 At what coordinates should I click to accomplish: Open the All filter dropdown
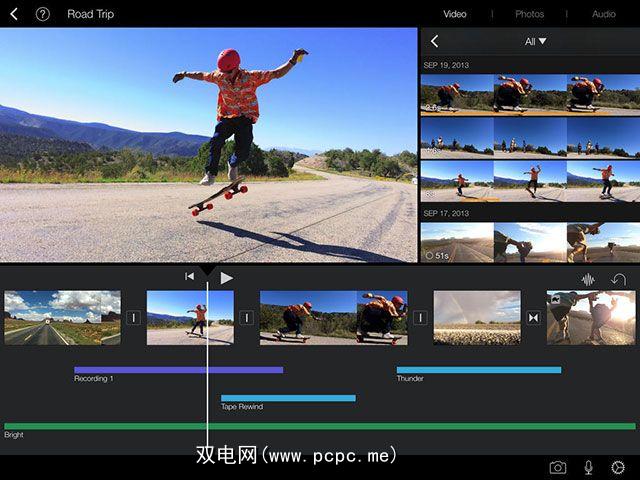pyautogui.click(x=536, y=41)
